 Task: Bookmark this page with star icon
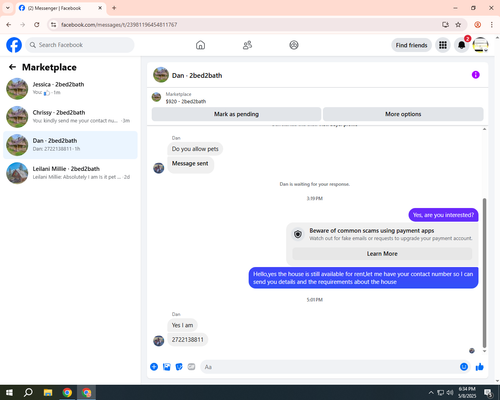tap(458, 25)
